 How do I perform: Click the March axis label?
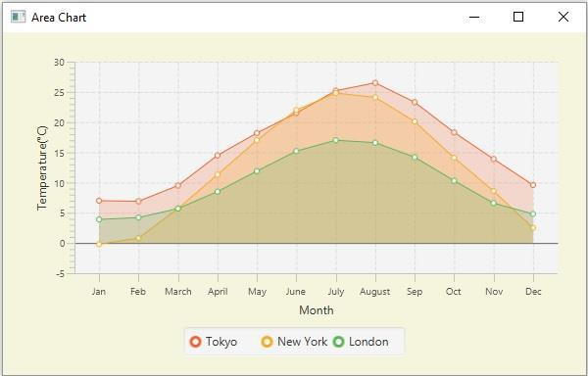[178, 292]
